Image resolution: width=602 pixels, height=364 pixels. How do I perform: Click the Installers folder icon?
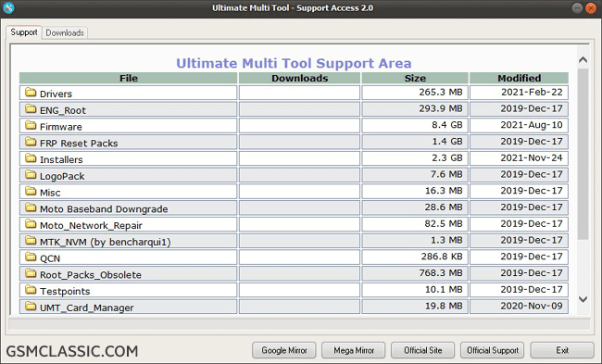coord(31,157)
